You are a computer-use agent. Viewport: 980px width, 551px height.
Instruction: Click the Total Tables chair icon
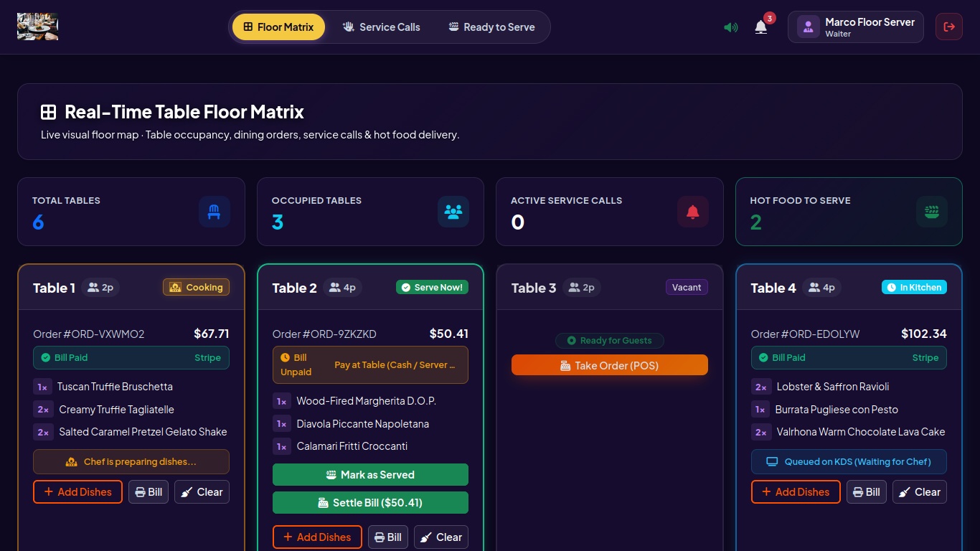214,212
